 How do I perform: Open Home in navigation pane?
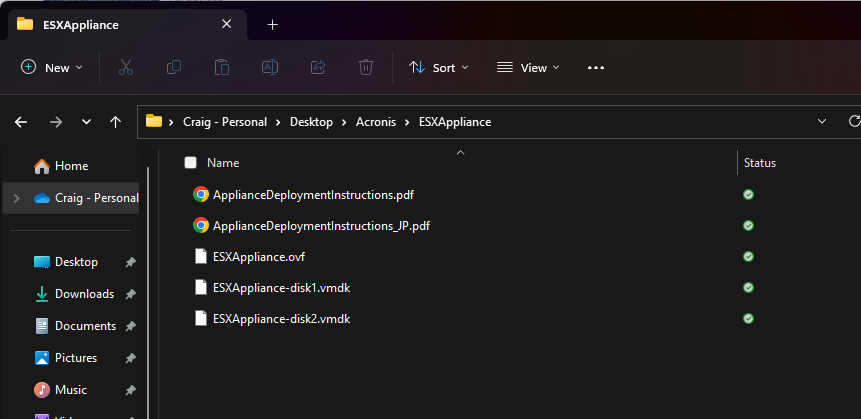click(x=71, y=166)
